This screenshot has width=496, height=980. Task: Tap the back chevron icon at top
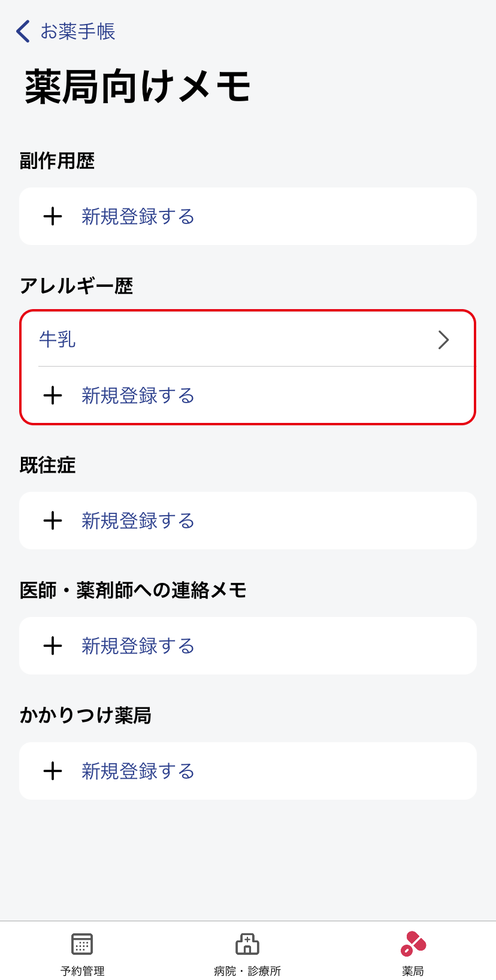tap(23, 31)
